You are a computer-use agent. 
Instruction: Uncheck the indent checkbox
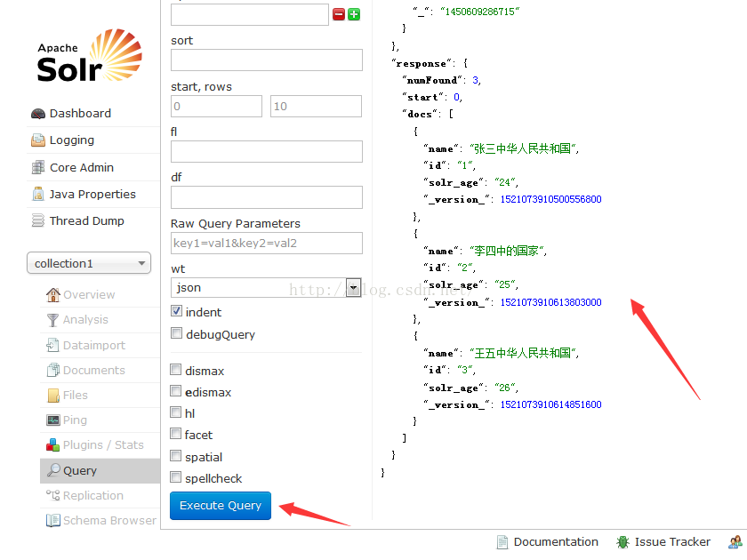pos(176,311)
